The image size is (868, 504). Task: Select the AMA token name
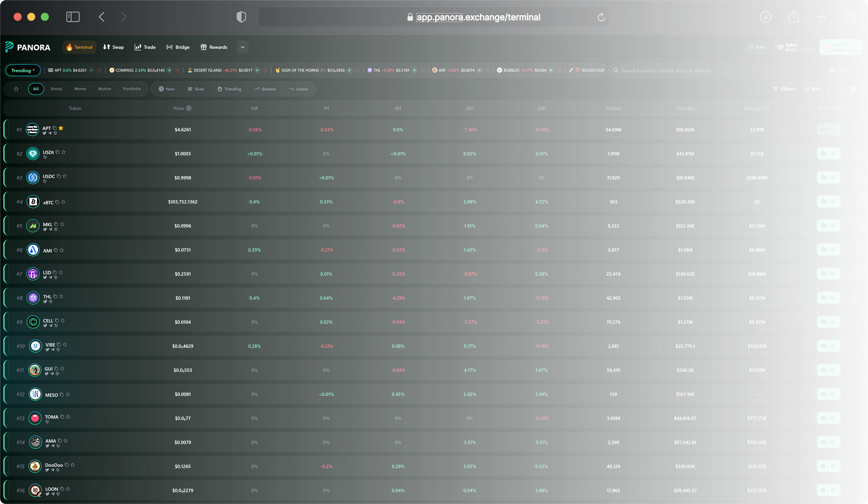[x=51, y=441]
